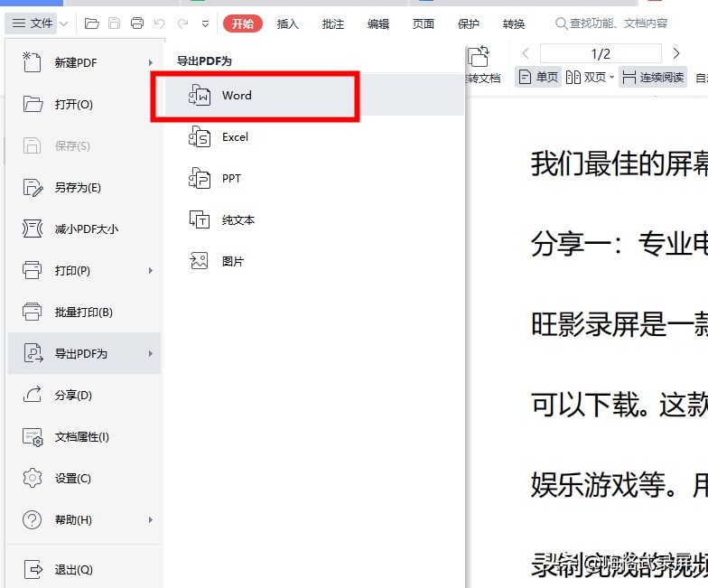Go to the next page arrow
Viewport: 708px width, 588px height.
[675, 53]
